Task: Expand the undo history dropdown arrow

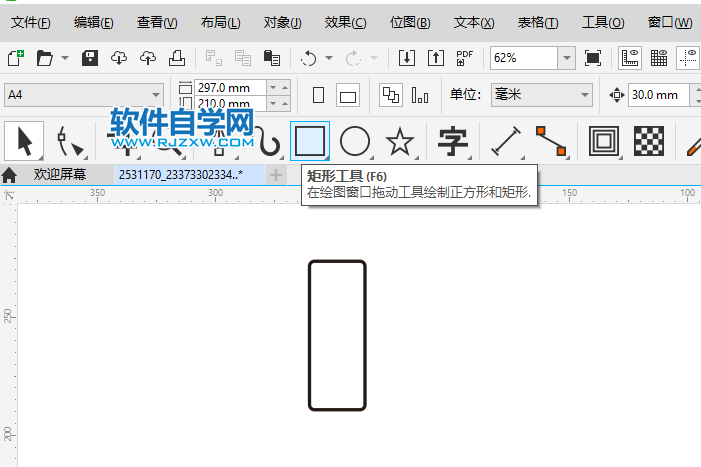Action: pyautogui.click(x=329, y=58)
